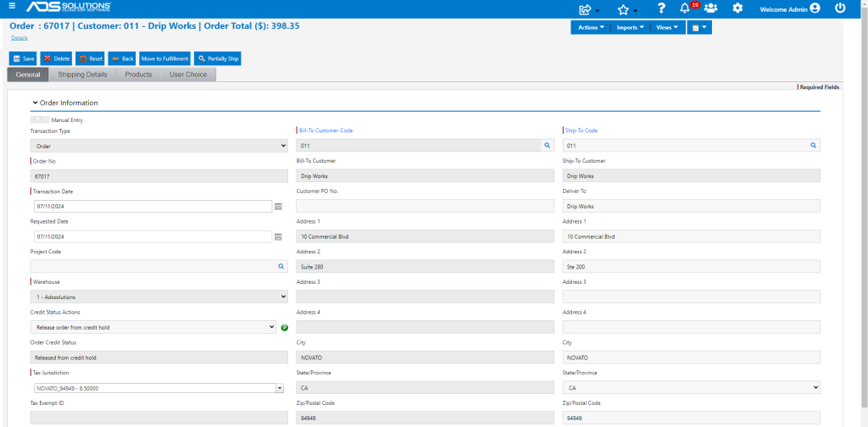Search Bill-To Customer Code with magnifier icon
The width and height of the screenshot is (868, 427).
(x=547, y=145)
